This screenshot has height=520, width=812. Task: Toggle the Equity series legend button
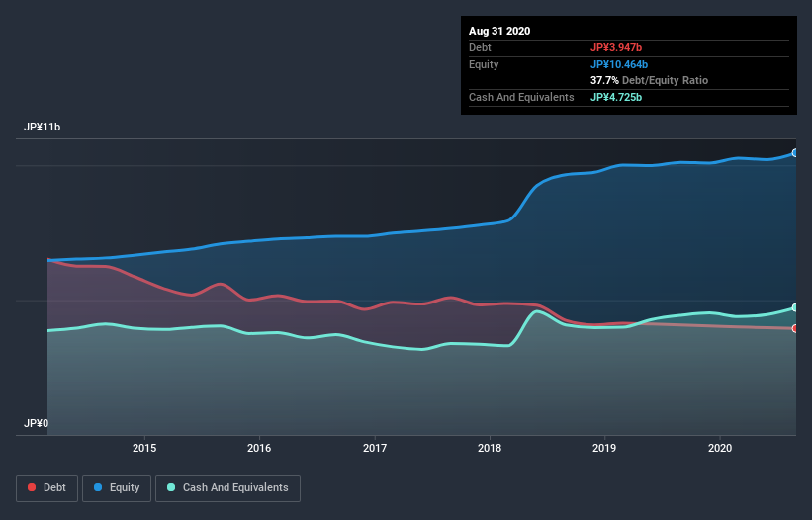(x=117, y=488)
